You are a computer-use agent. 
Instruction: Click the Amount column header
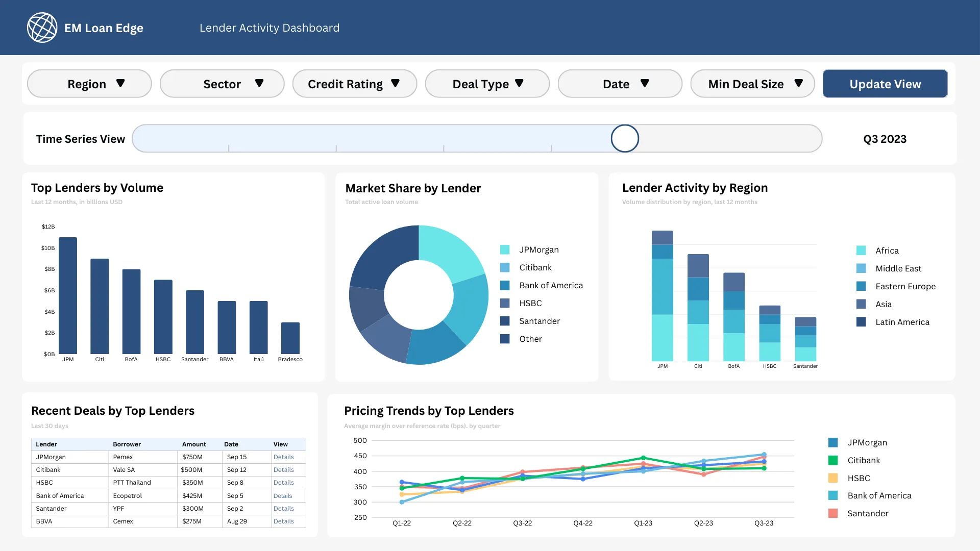[x=194, y=444]
